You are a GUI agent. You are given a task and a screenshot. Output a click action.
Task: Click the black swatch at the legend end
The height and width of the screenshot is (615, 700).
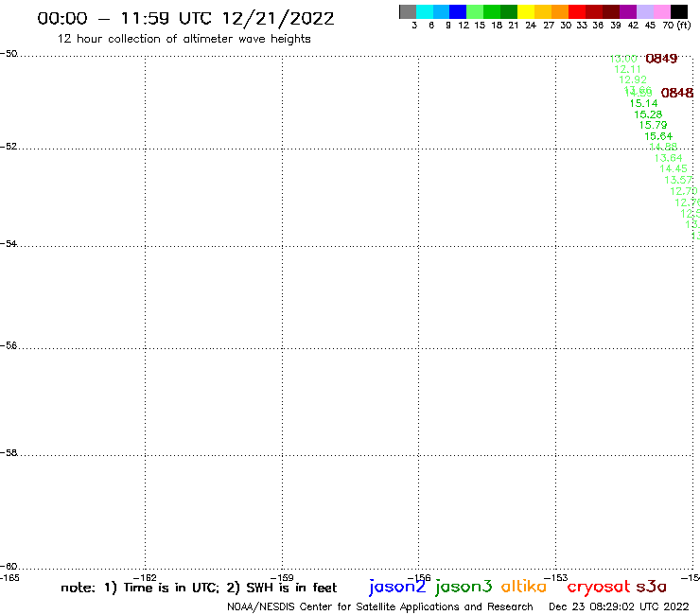678,11
